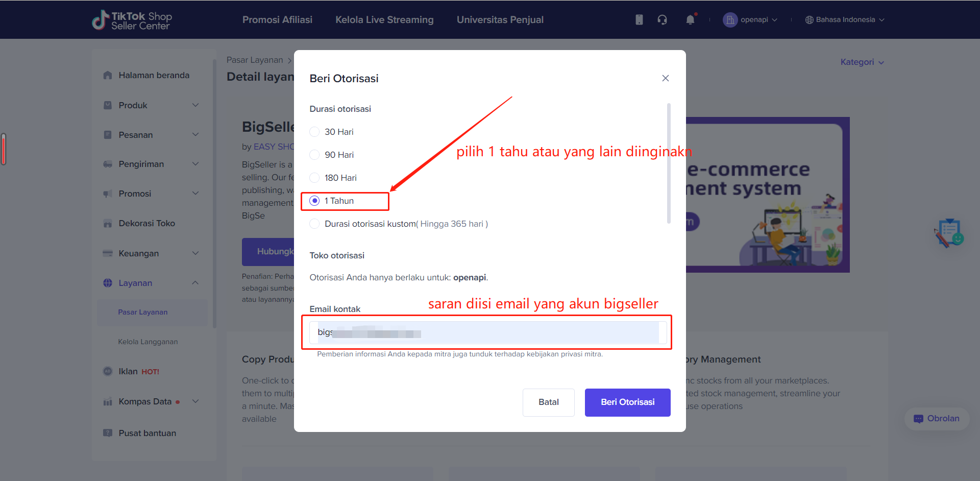Open the Kategori dropdown
Screen dimensions: 980x481
862,62
